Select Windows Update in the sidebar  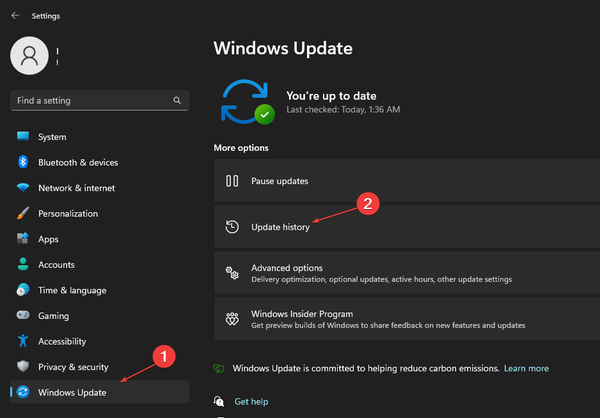[x=72, y=392]
